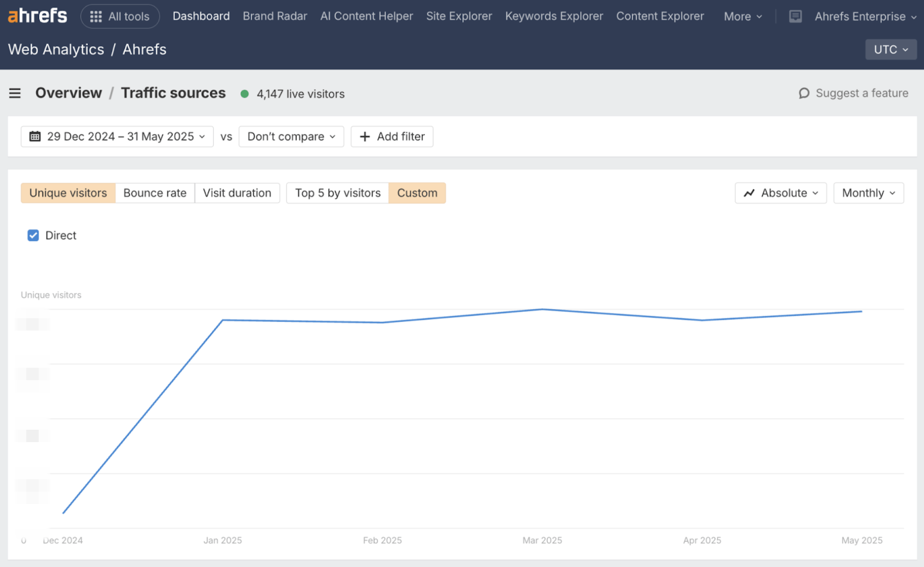Image resolution: width=924 pixels, height=567 pixels.
Task: Change granularity via the Monthly dropdown
Action: [868, 193]
